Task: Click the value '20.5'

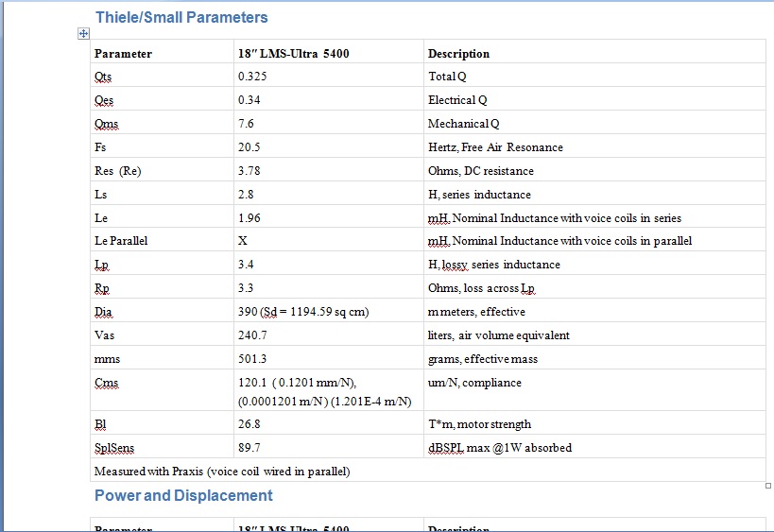Action: (x=249, y=147)
